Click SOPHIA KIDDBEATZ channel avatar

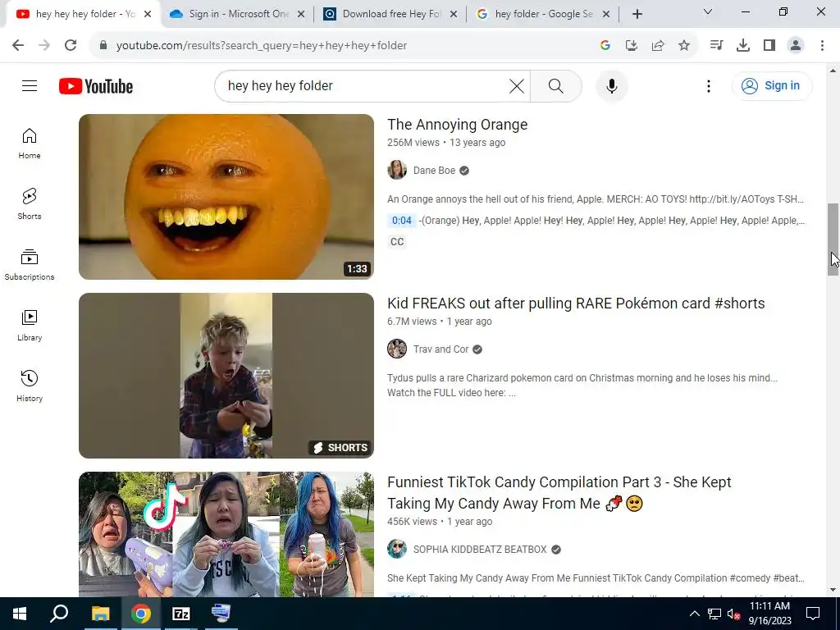tap(397, 549)
